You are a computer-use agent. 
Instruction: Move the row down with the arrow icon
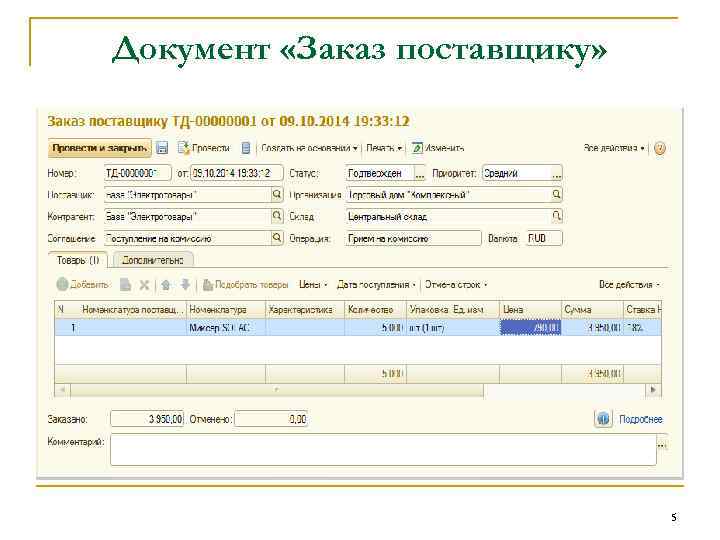pos(185,285)
